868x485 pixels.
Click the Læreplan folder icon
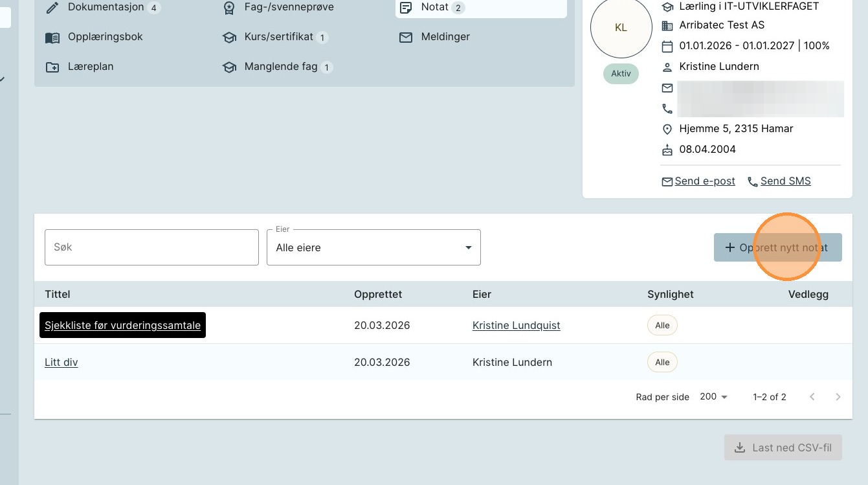click(52, 67)
